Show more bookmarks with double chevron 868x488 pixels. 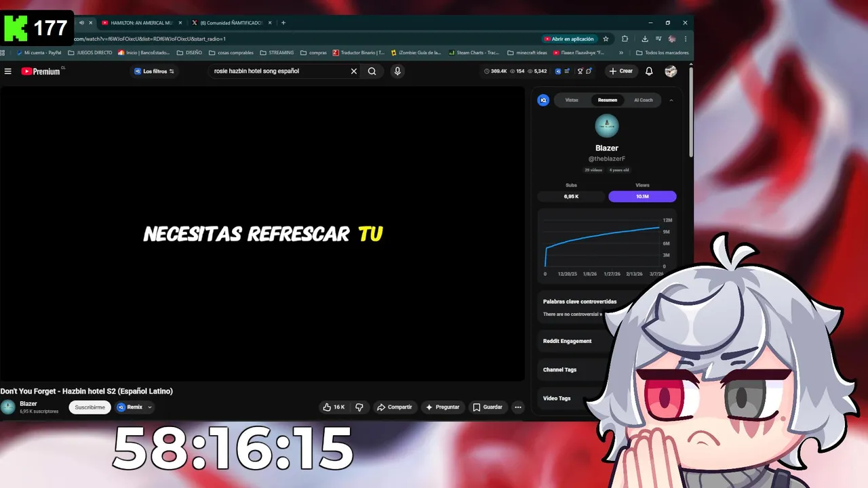(621, 52)
